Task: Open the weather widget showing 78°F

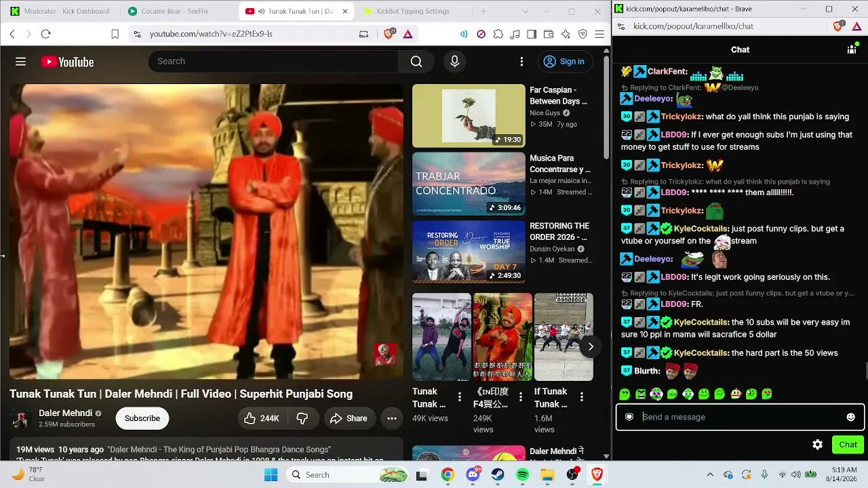Action: pyautogui.click(x=28, y=474)
